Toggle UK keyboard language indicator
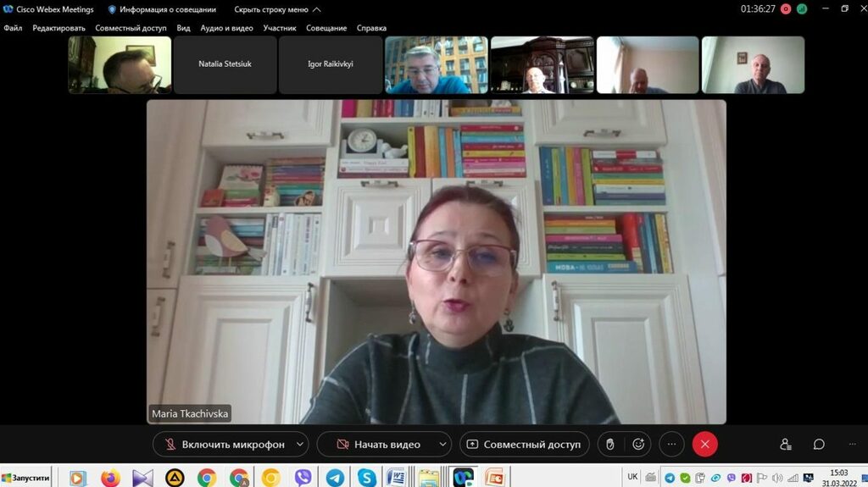Image resolution: width=868 pixels, height=487 pixels. pyautogui.click(x=632, y=477)
